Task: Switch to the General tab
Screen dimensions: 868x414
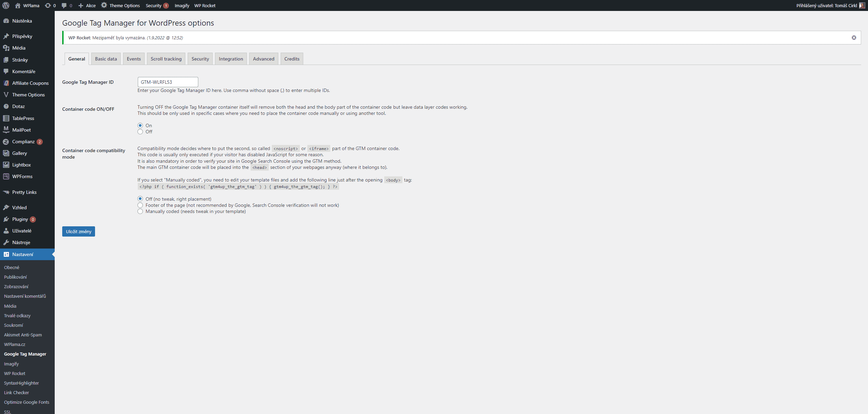Action: coord(77,59)
